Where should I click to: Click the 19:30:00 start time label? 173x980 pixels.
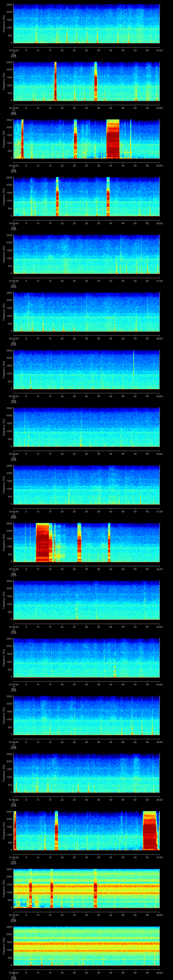click(x=13, y=511)
